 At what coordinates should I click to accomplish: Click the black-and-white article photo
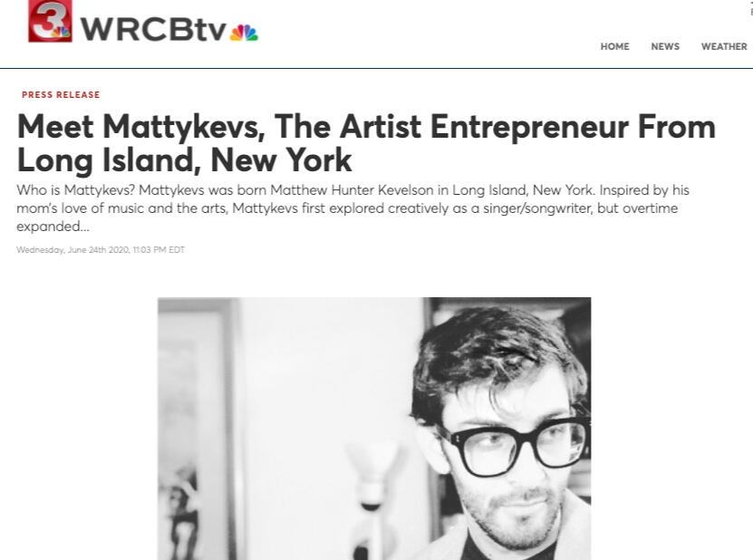374,429
